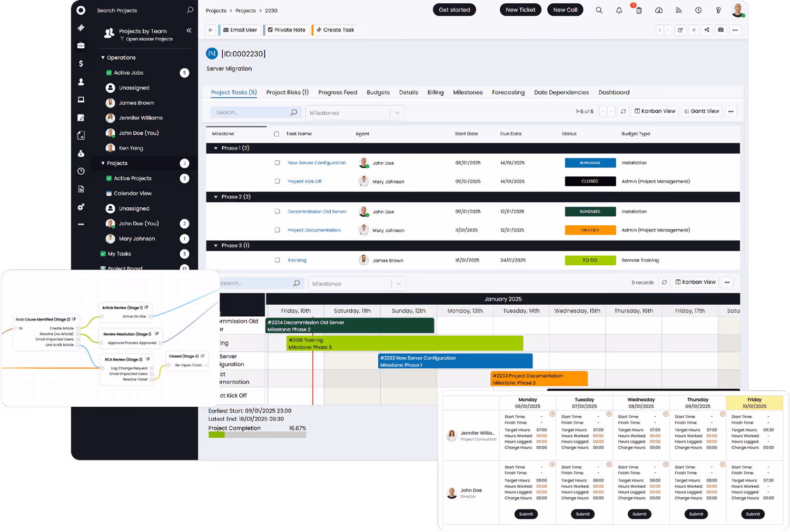
Task: Open the speedometer dashboard icon in header
Action: coord(658,10)
